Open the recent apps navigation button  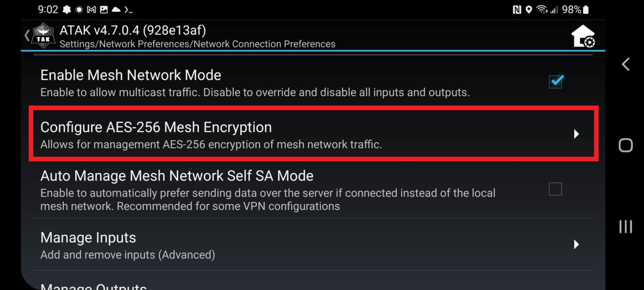pos(626,227)
